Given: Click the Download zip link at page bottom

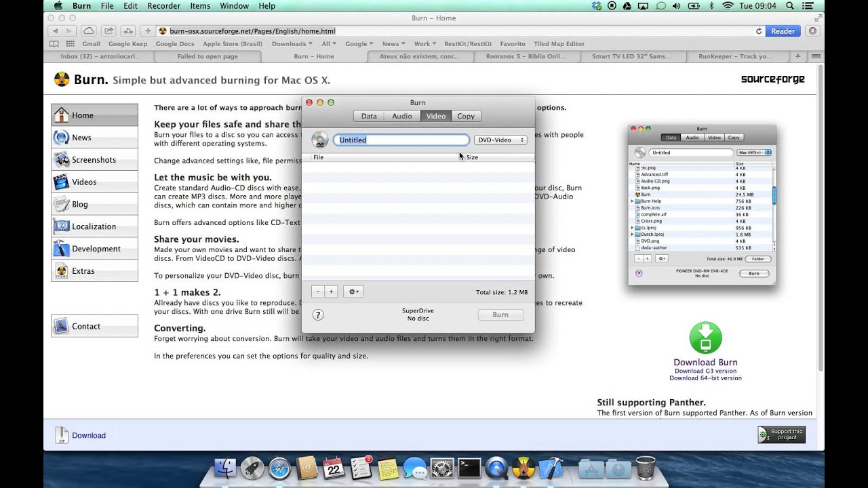Looking at the screenshot, I should pos(89,435).
